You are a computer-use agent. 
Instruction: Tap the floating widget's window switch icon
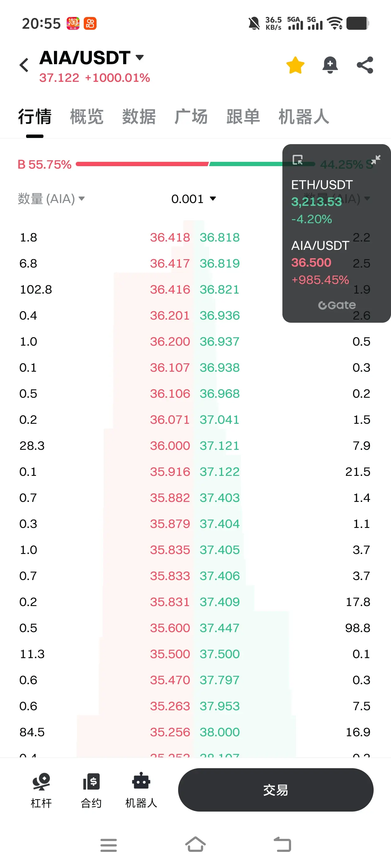(298, 160)
